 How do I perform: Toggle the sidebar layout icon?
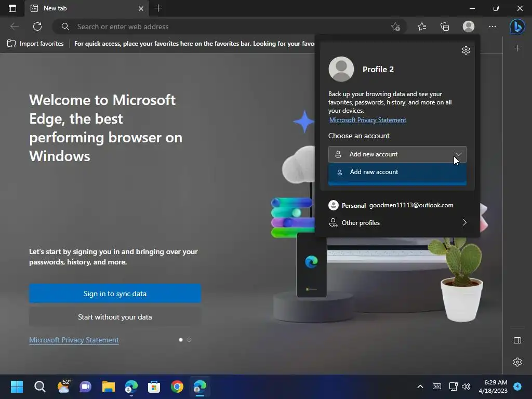pos(517,340)
